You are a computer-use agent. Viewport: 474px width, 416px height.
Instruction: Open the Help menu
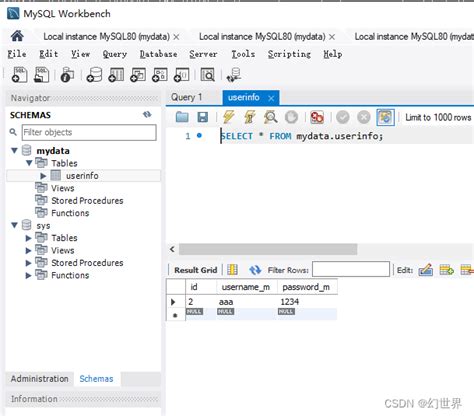click(333, 54)
